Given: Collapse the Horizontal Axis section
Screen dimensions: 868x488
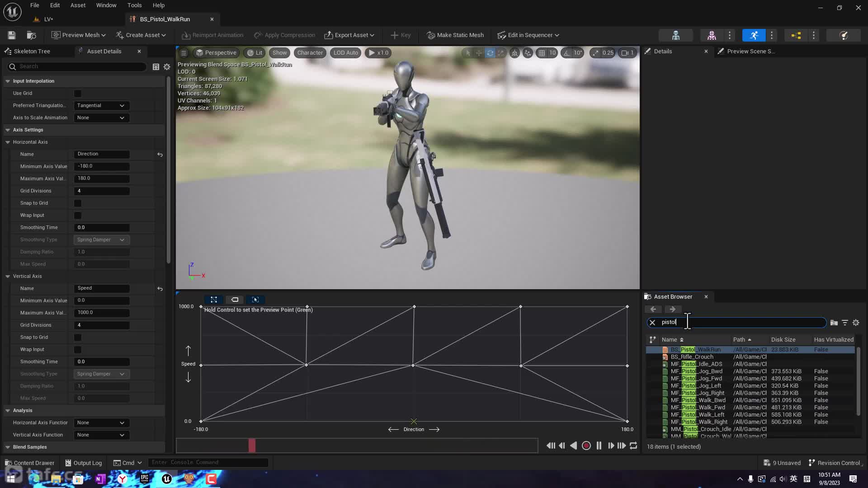Looking at the screenshot, I should pos(8,142).
